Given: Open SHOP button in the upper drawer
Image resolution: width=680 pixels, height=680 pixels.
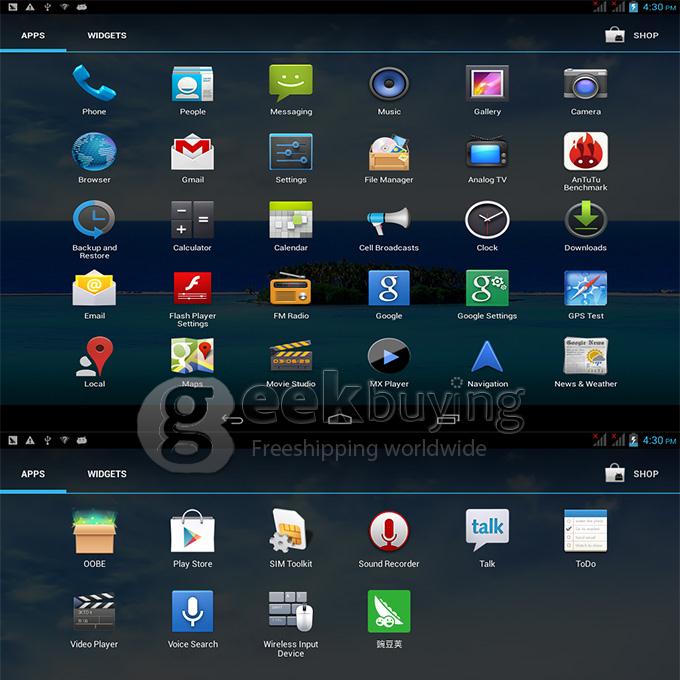Looking at the screenshot, I should (632, 35).
